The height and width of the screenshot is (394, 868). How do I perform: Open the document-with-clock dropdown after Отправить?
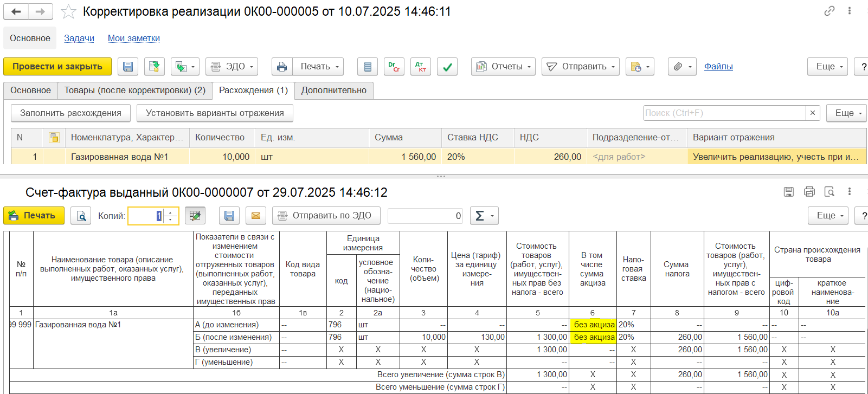click(640, 67)
